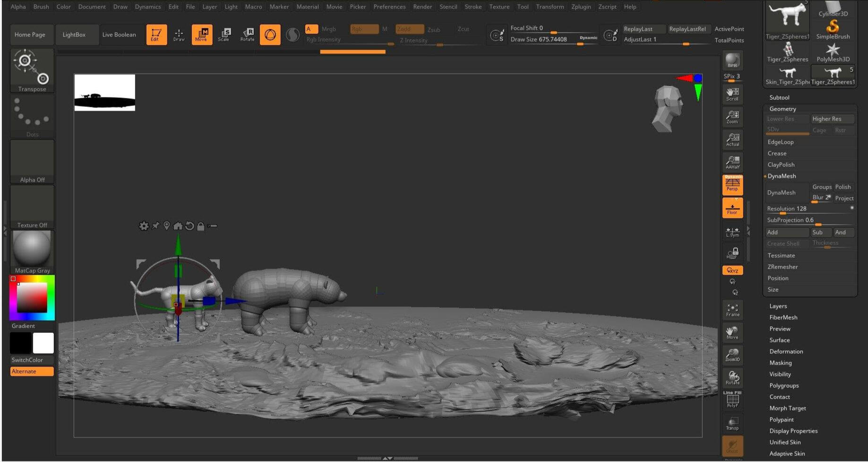Toggle Persp perspective view
The width and height of the screenshot is (868, 462).
click(732, 185)
